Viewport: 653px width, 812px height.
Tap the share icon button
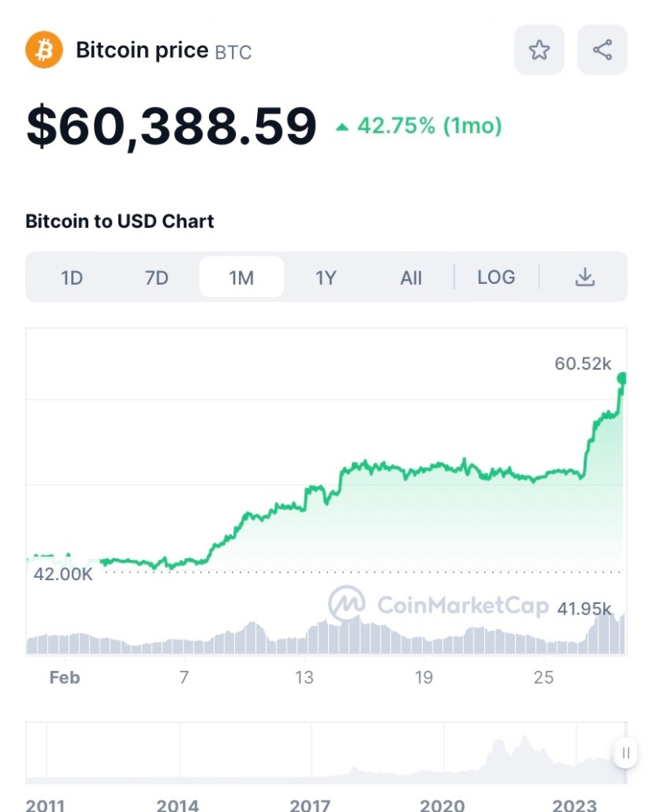[602, 51]
